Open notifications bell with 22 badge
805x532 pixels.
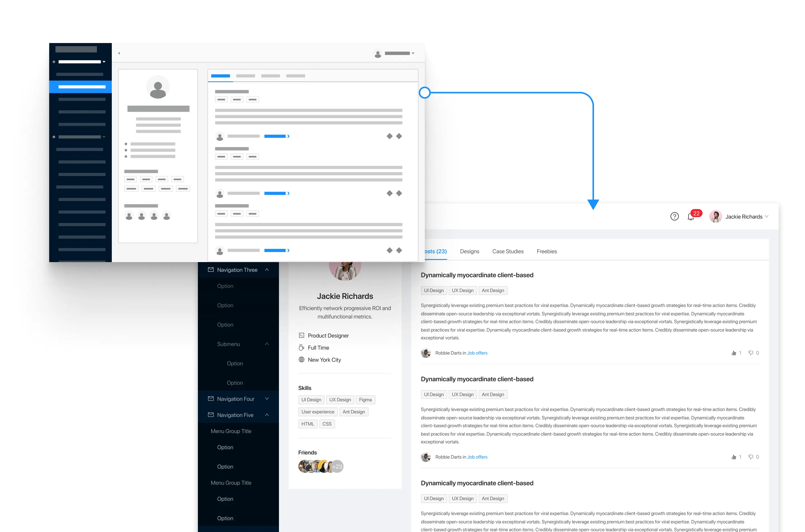[690, 217]
